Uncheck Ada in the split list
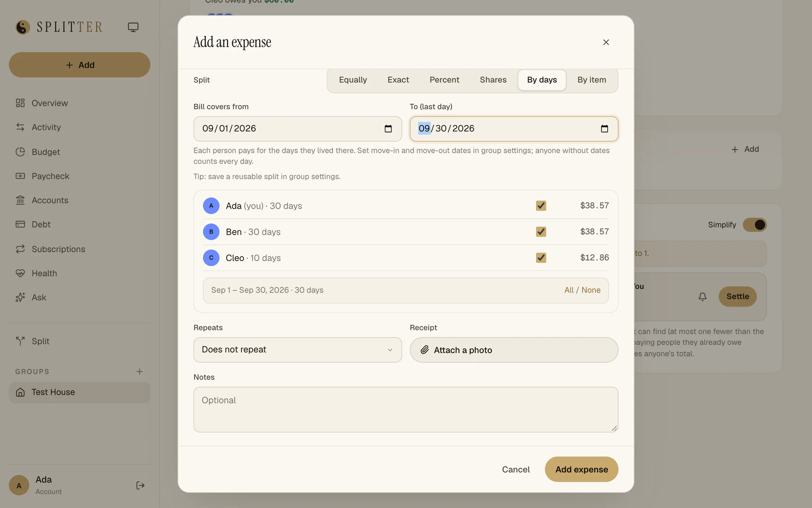 541,206
